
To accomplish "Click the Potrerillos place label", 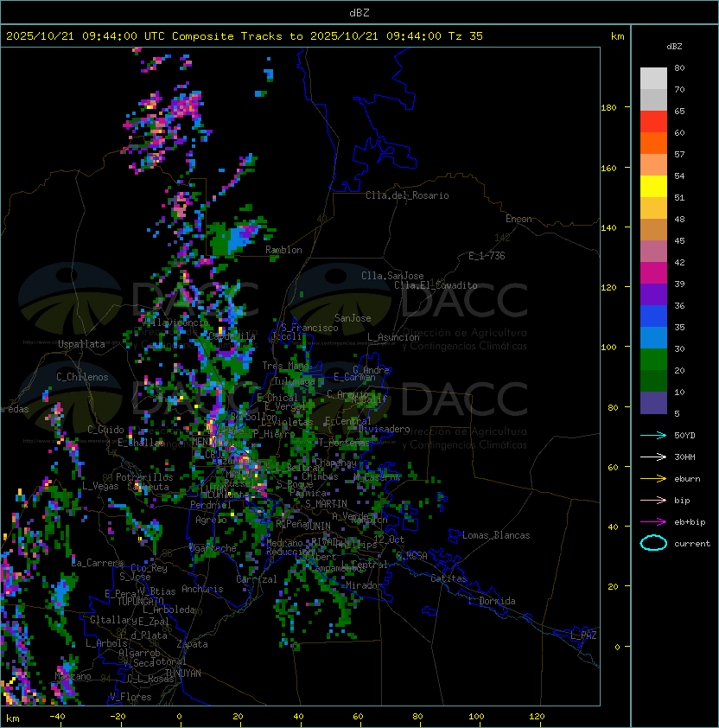I will [x=144, y=477].
